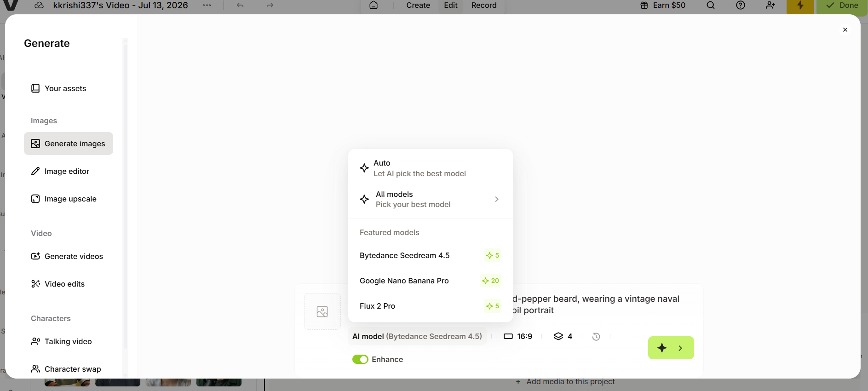Expand the All models submenu
The image size is (868, 391).
click(x=430, y=199)
